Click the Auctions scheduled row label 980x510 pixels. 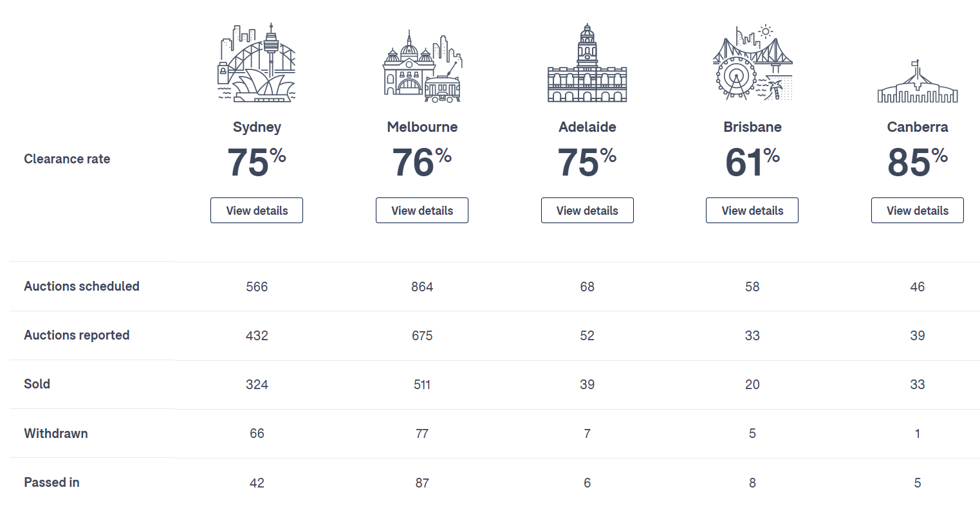click(82, 286)
